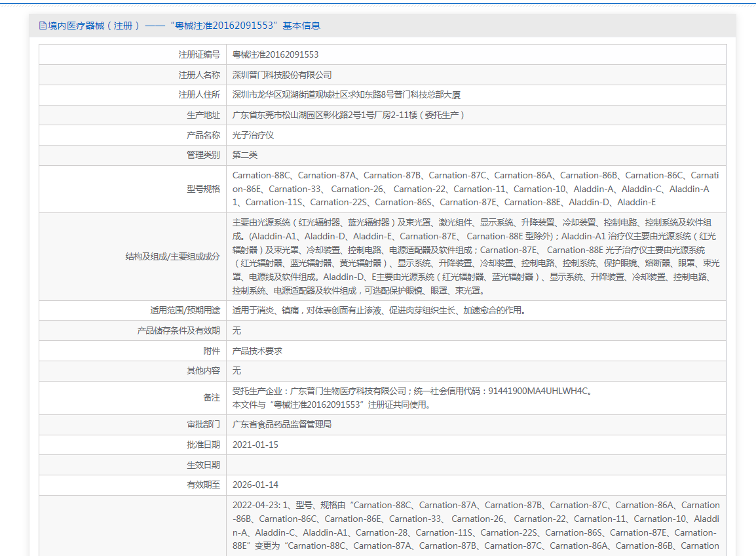Select the registration number 粤械注准20162091553 value
This screenshot has width=756, height=556.
[x=275, y=54]
